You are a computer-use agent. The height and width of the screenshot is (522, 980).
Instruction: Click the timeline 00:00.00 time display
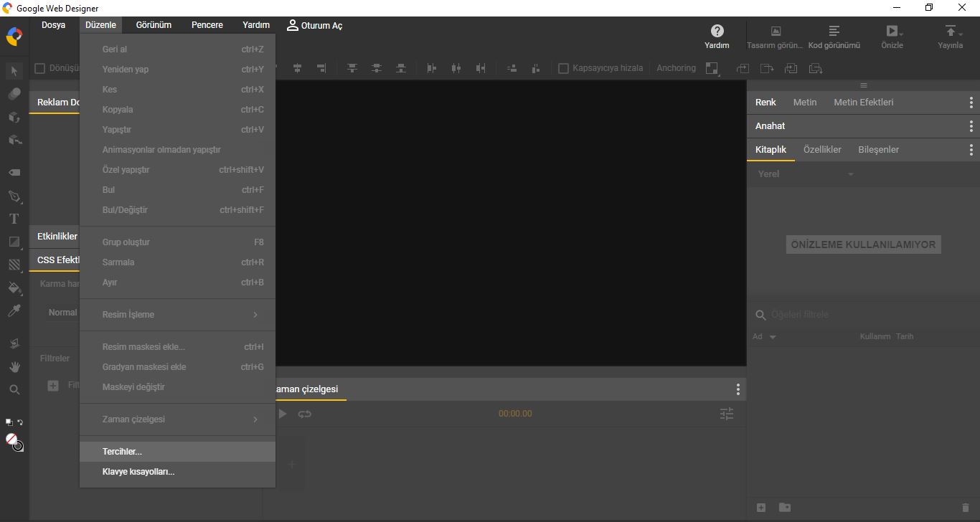pyautogui.click(x=515, y=414)
